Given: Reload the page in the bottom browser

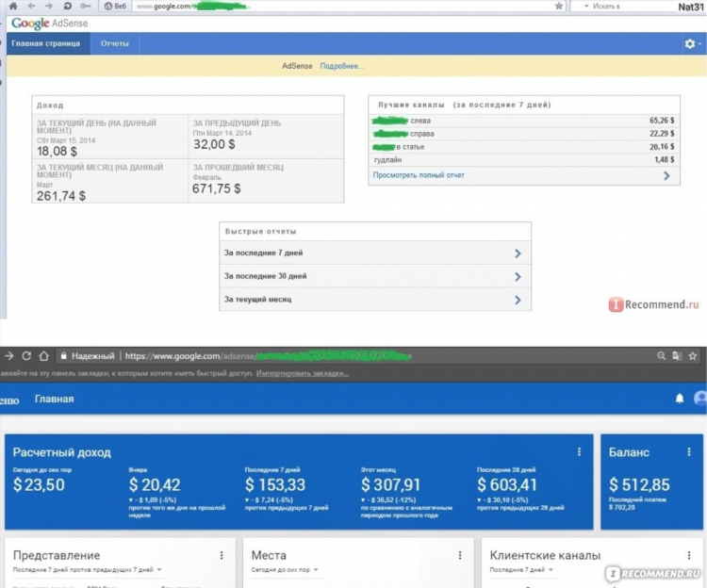Looking at the screenshot, I should click(26, 356).
